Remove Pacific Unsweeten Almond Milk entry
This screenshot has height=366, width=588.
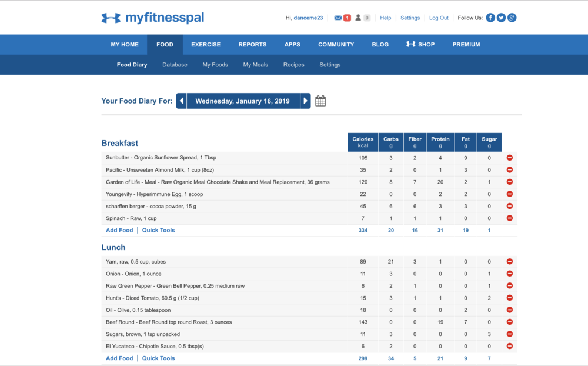[x=510, y=169]
